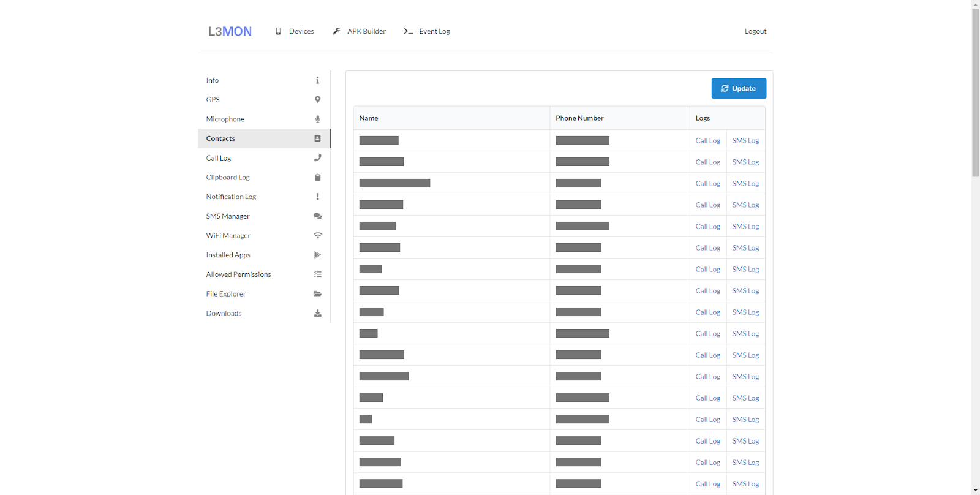This screenshot has height=495, width=980.
Task: Open SMS Log link in first contact row
Action: [x=745, y=141]
